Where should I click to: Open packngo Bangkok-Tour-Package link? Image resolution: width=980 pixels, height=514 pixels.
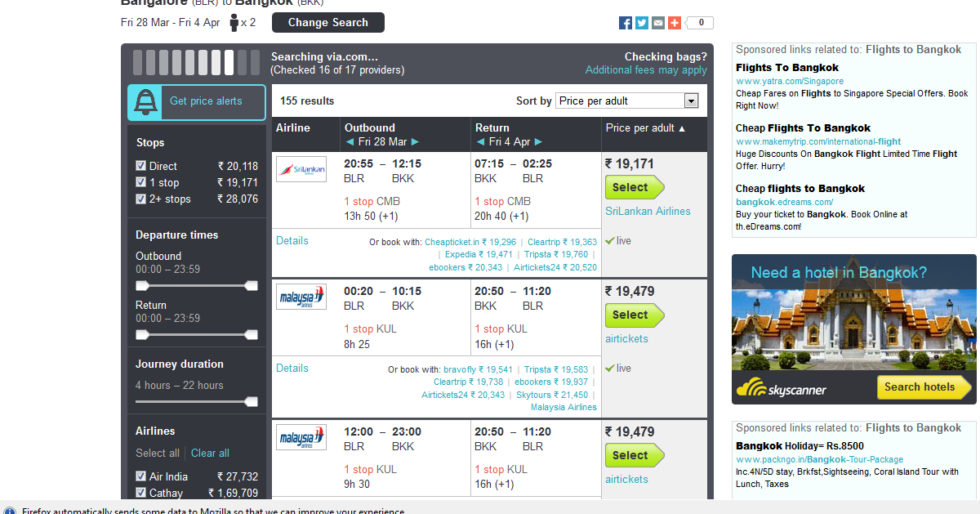[x=820, y=460]
